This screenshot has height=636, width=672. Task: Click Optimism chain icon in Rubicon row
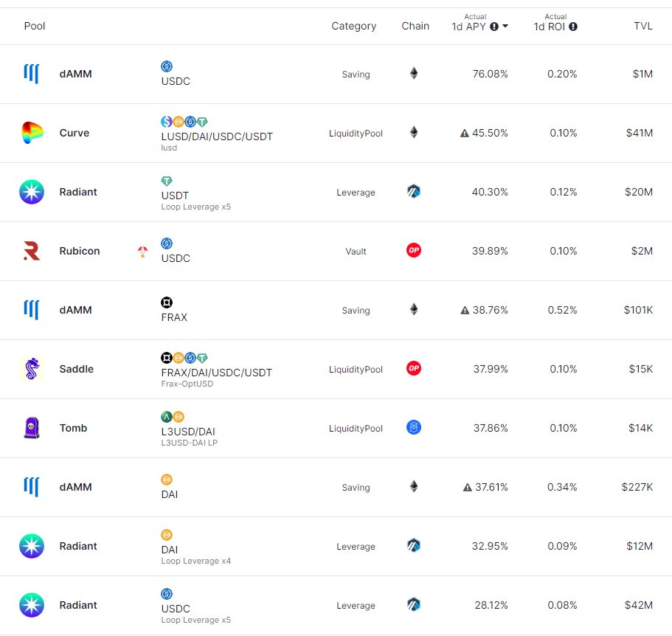[414, 250]
